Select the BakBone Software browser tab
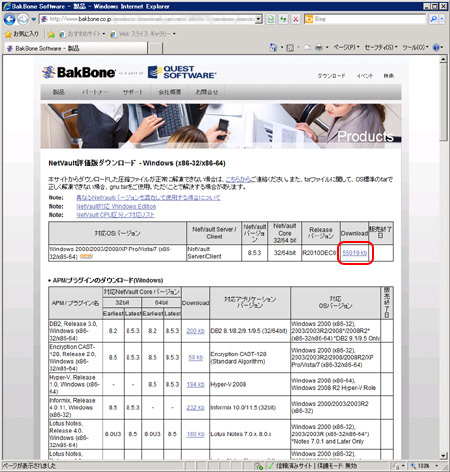This screenshot has height=472, width=450. pyautogui.click(x=75, y=48)
